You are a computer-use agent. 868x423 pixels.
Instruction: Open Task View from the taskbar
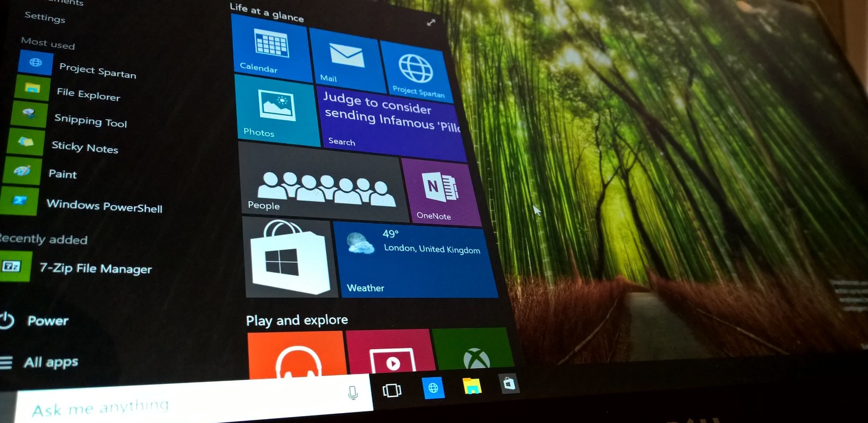(392, 390)
